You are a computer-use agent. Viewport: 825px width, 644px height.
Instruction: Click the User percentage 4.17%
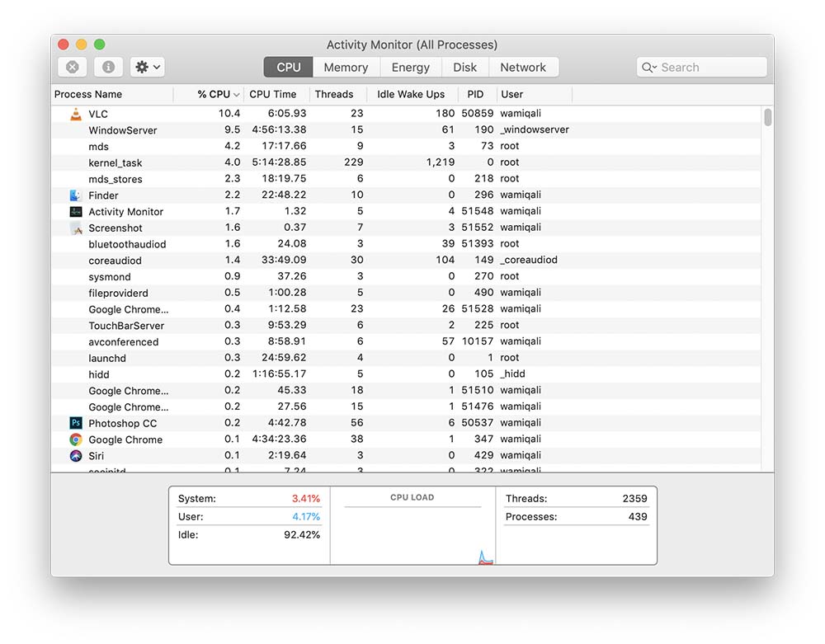306,517
